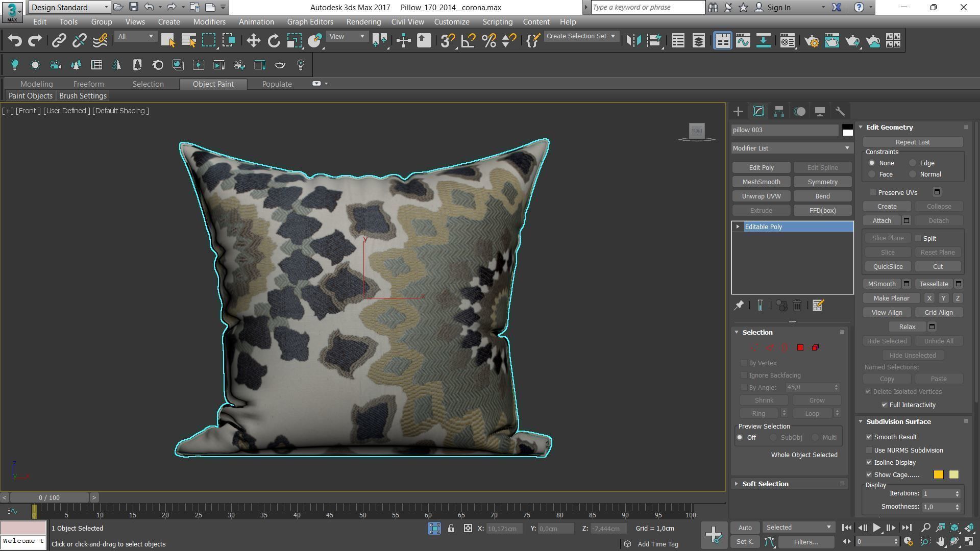The height and width of the screenshot is (551, 980).
Task: Open the object color swatch beside the name field
Action: coord(847,130)
